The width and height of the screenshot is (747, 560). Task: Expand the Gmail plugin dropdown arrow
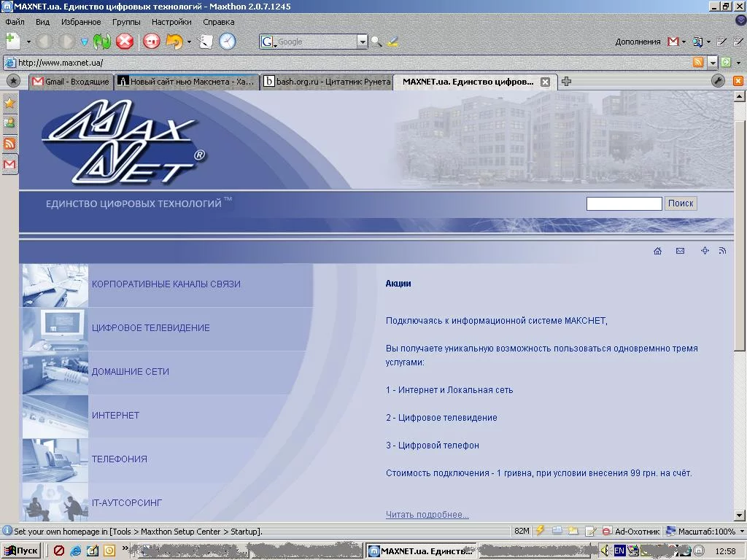click(684, 42)
